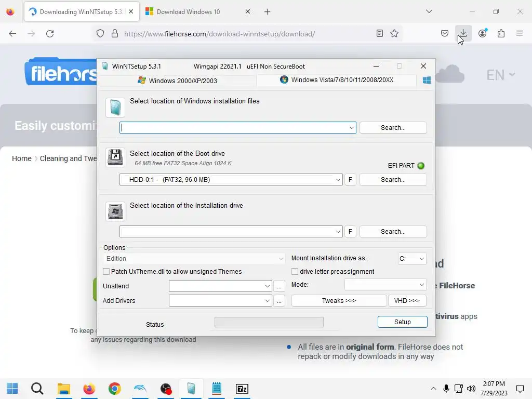Click Search for the Boot drive

[393, 179]
